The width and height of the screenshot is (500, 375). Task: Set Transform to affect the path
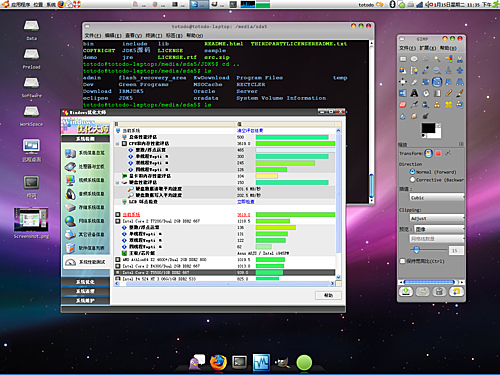[448, 153]
